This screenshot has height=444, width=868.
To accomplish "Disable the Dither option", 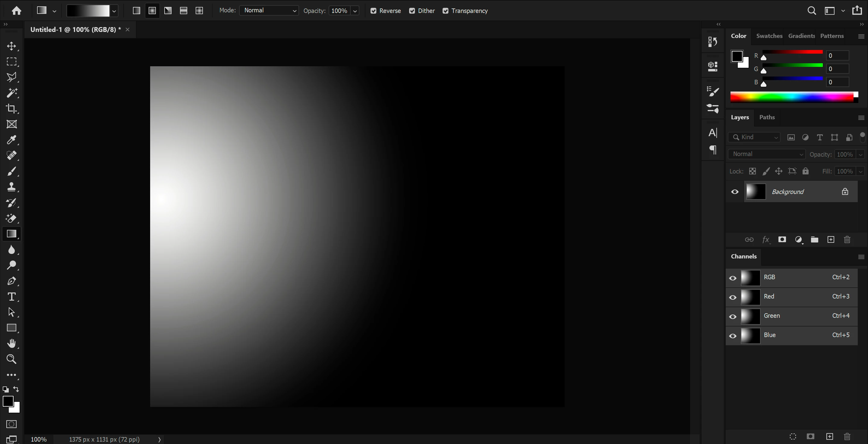I will pos(412,11).
